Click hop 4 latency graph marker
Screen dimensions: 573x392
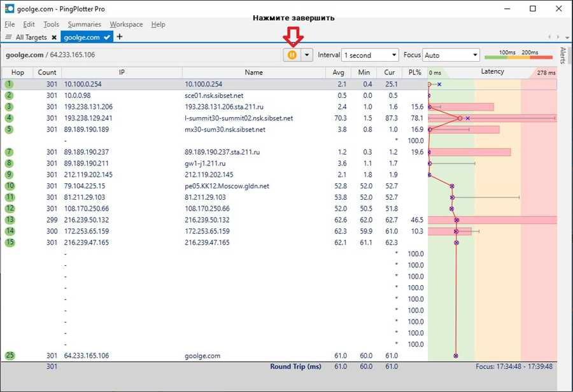pyautogui.click(x=460, y=118)
